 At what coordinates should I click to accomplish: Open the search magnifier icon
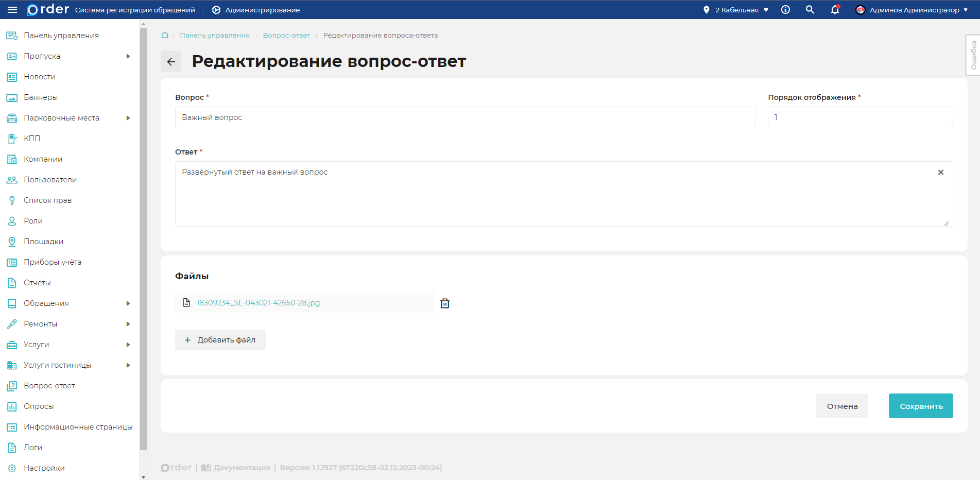(810, 10)
